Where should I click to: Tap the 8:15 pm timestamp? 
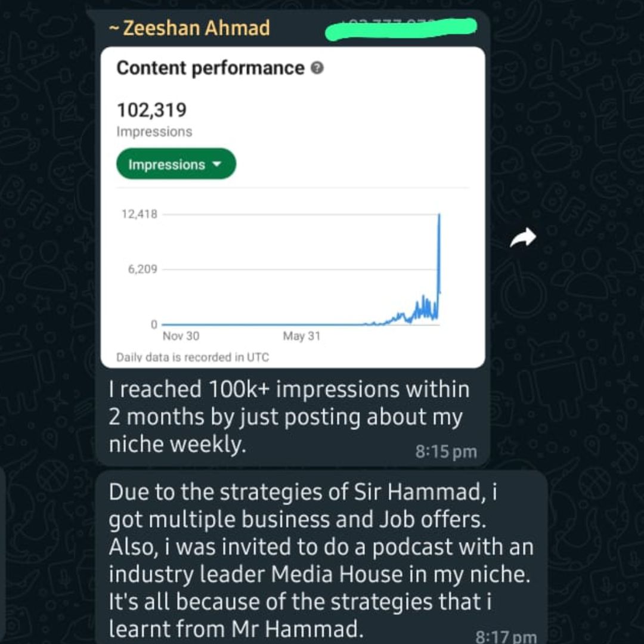coord(446,452)
